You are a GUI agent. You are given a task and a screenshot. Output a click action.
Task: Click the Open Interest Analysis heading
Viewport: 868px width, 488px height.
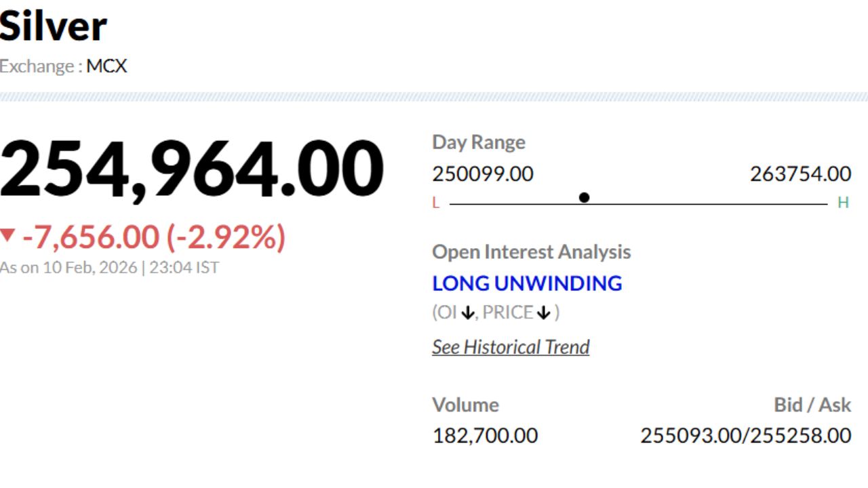pyautogui.click(x=532, y=252)
